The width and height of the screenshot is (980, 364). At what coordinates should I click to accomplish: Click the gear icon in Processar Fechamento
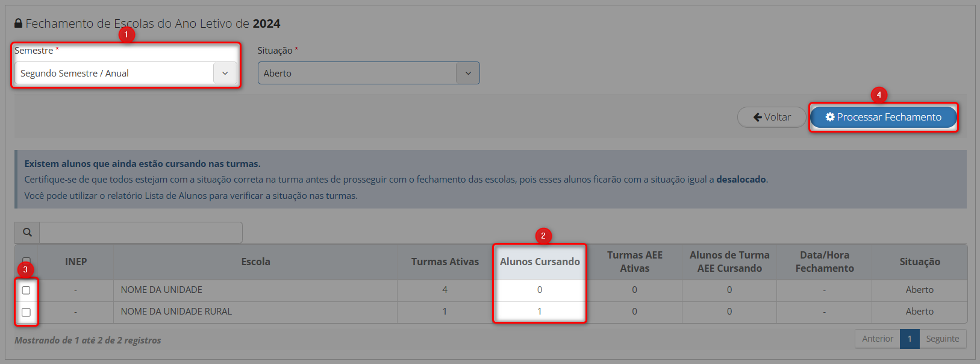(x=829, y=117)
